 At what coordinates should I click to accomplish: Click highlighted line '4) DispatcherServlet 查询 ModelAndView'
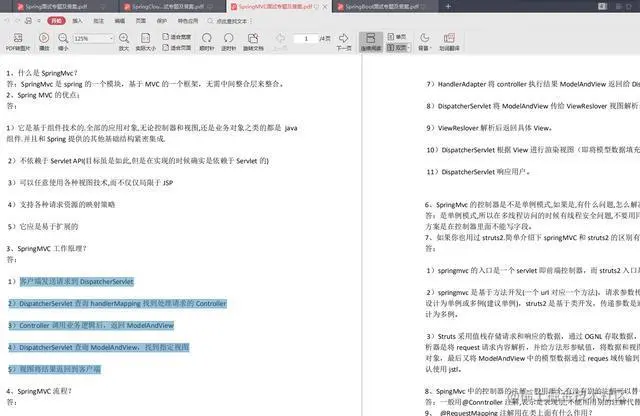tap(98, 347)
